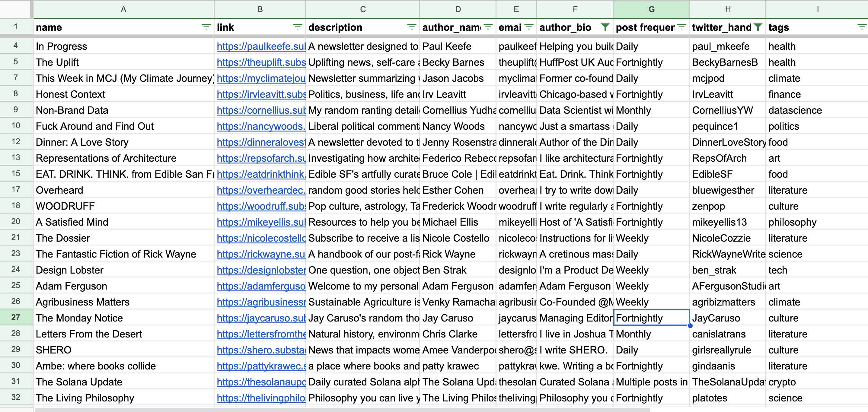Select author cell 'Nicole Costello'

pyautogui.click(x=458, y=238)
